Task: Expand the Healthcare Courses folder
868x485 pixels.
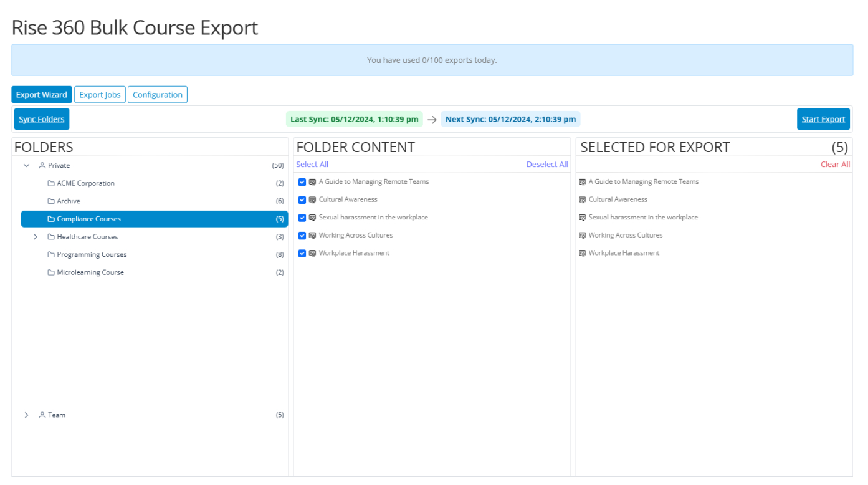Action: [x=36, y=237]
